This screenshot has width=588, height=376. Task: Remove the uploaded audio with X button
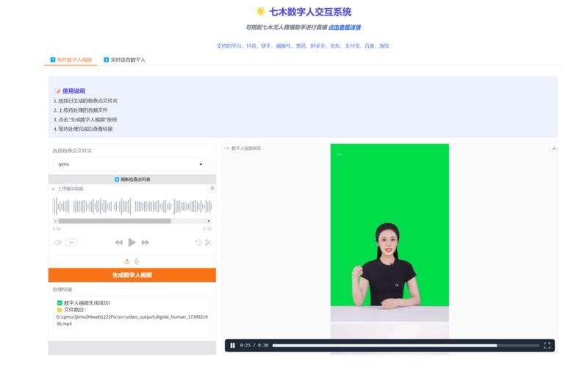pyautogui.click(x=212, y=188)
